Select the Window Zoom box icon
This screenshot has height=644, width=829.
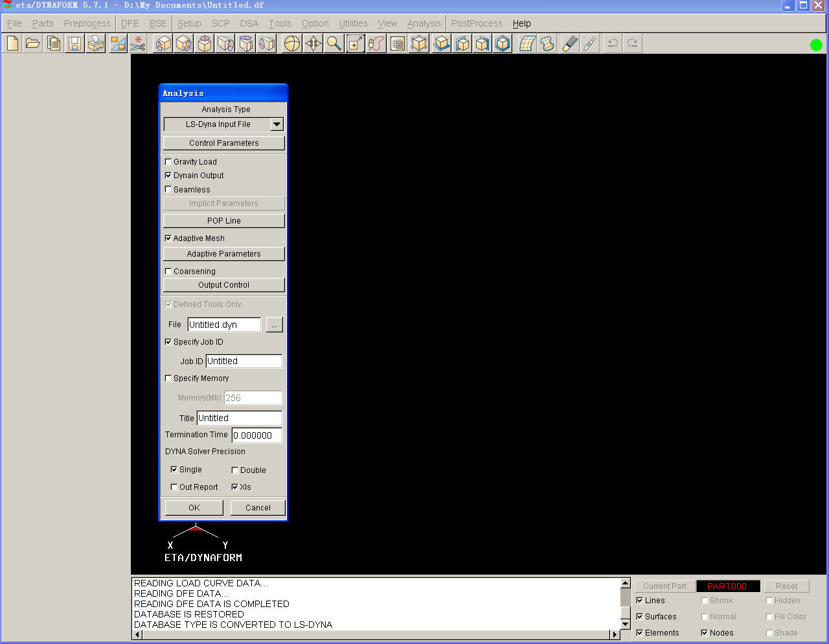click(x=355, y=43)
